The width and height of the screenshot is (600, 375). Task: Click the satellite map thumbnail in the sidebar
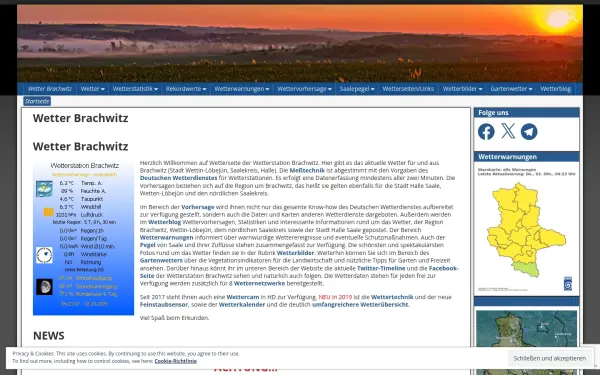(526, 342)
